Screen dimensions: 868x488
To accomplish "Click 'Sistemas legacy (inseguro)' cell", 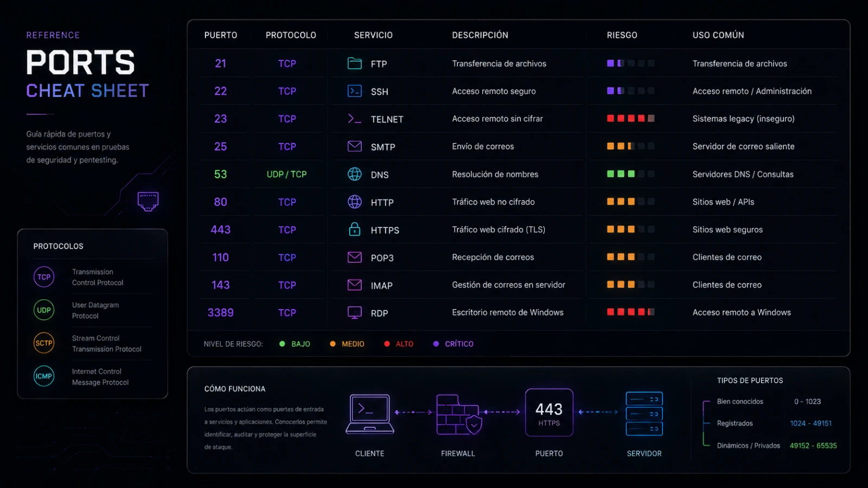I will (743, 118).
